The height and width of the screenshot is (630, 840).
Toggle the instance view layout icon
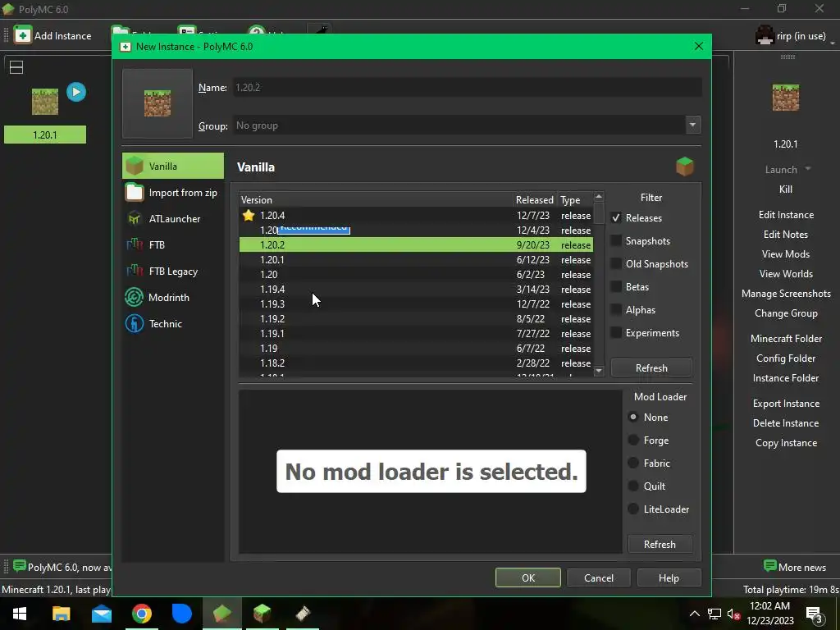point(16,67)
